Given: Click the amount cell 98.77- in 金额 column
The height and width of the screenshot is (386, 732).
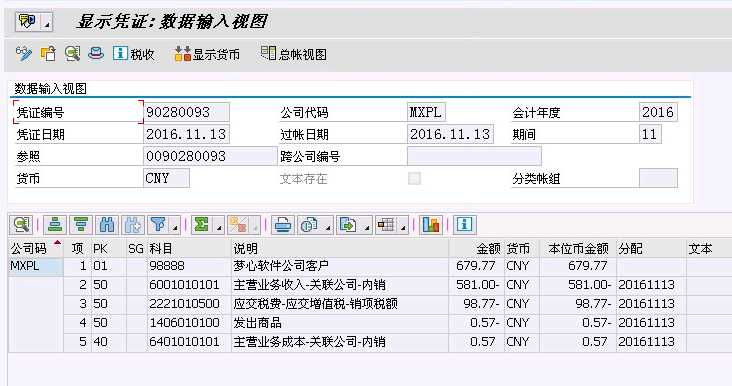Looking at the screenshot, I should pos(476,304).
